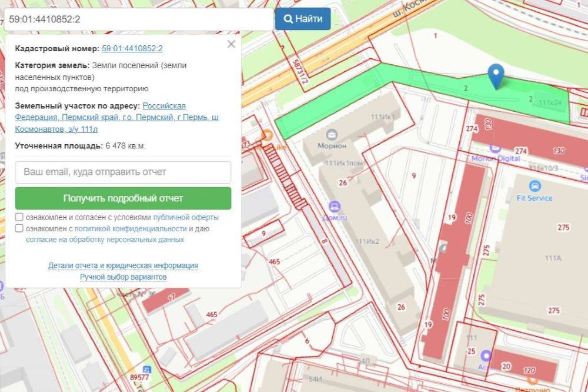Viewport: 588px width, 392px height.
Task: Select the purple POI icon near plot 25
Action: coord(486,356)
